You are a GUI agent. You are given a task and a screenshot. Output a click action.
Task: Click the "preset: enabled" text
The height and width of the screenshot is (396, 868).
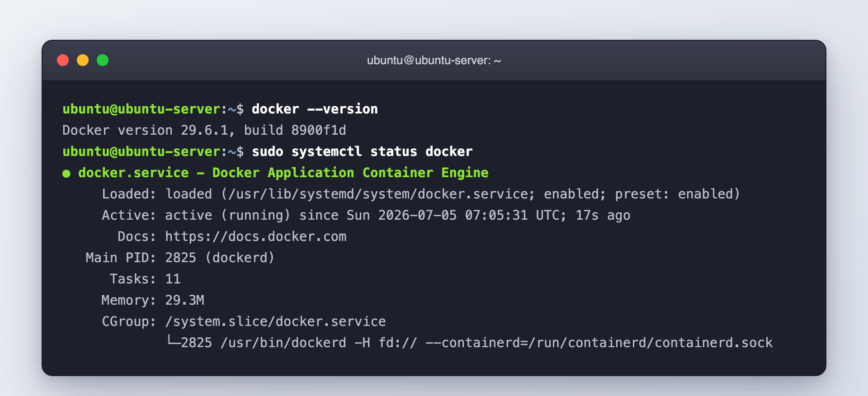pos(674,194)
